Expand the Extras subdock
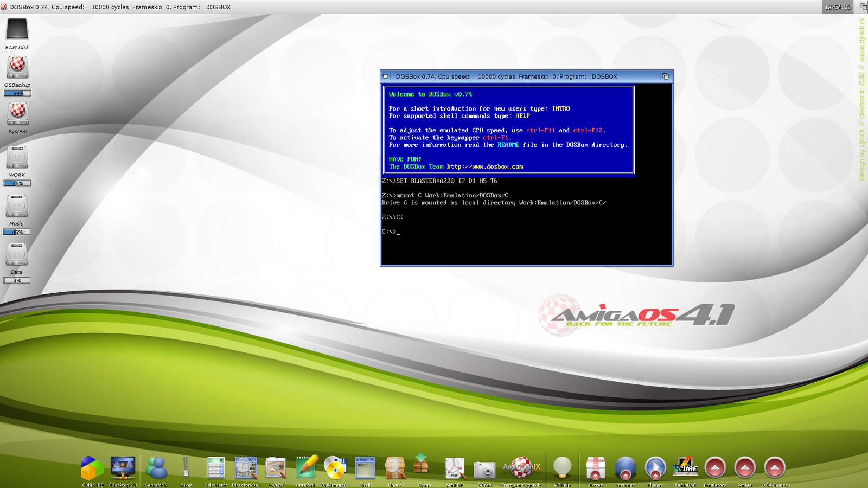This screenshot has width=868, height=488. click(596, 467)
